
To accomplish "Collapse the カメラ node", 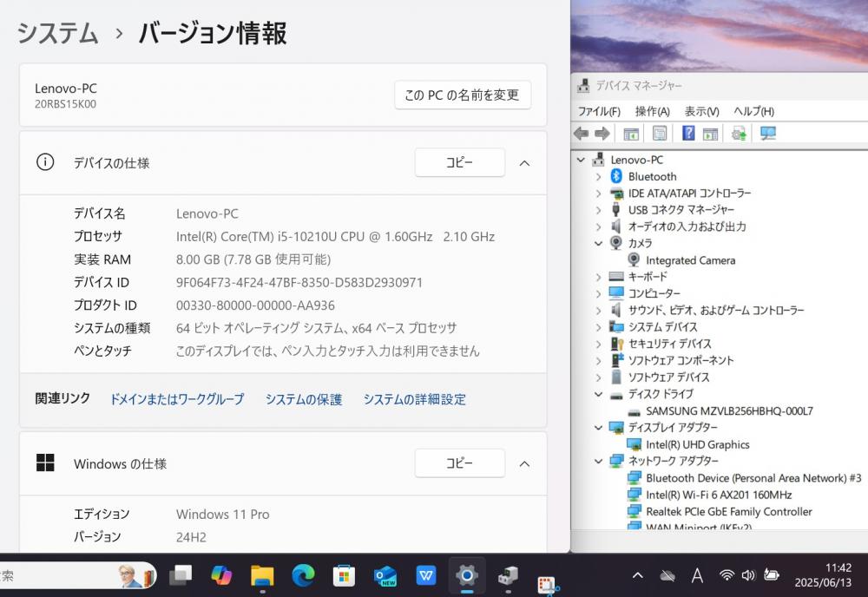I will tap(598, 244).
